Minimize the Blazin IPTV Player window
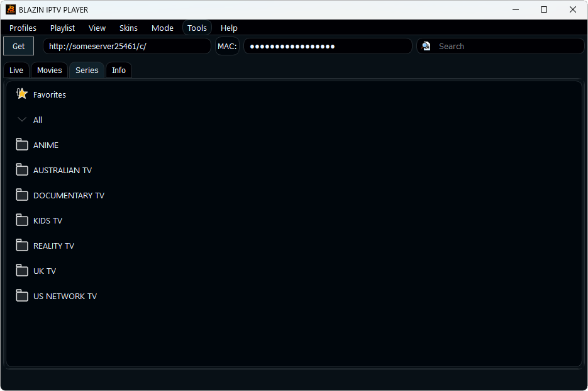 (x=516, y=9)
